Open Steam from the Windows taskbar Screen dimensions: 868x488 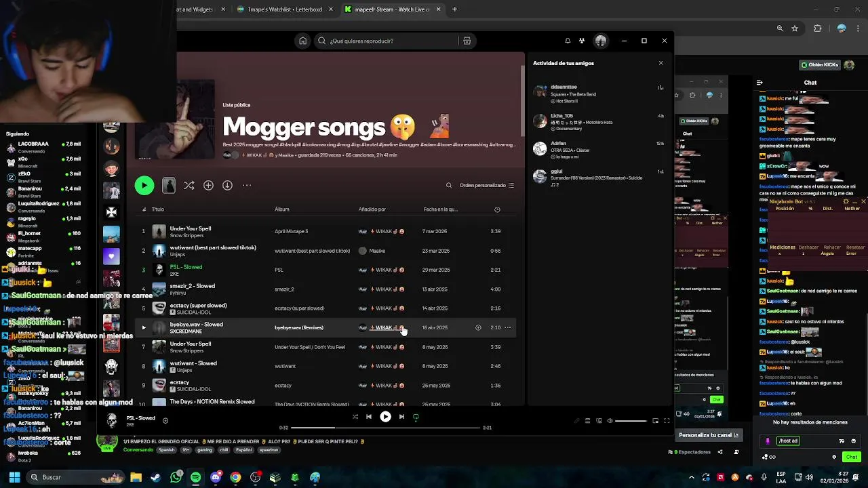click(156, 477)
